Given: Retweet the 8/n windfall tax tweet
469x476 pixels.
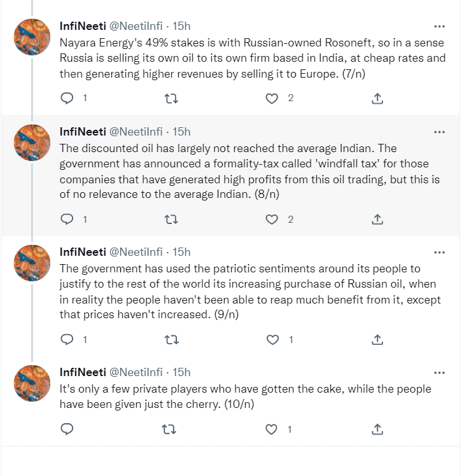Looking at the screenshot, I should [x=171, y=219].
